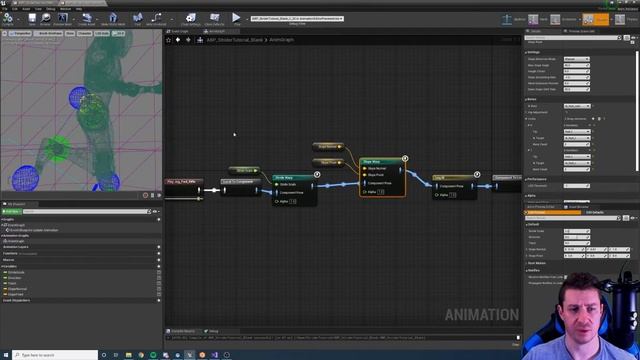This screenshot has height=360, width=640.
Task: Open the Asset menu
Action: click(x=26, y=9)
